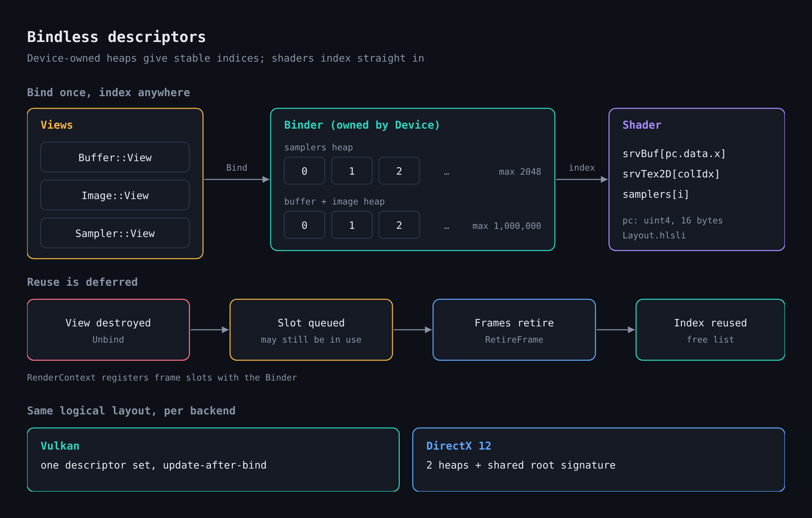Click slot 0 in buffer + image heap
Viewport: 812px width, 518px height.
tap(304, 225)
